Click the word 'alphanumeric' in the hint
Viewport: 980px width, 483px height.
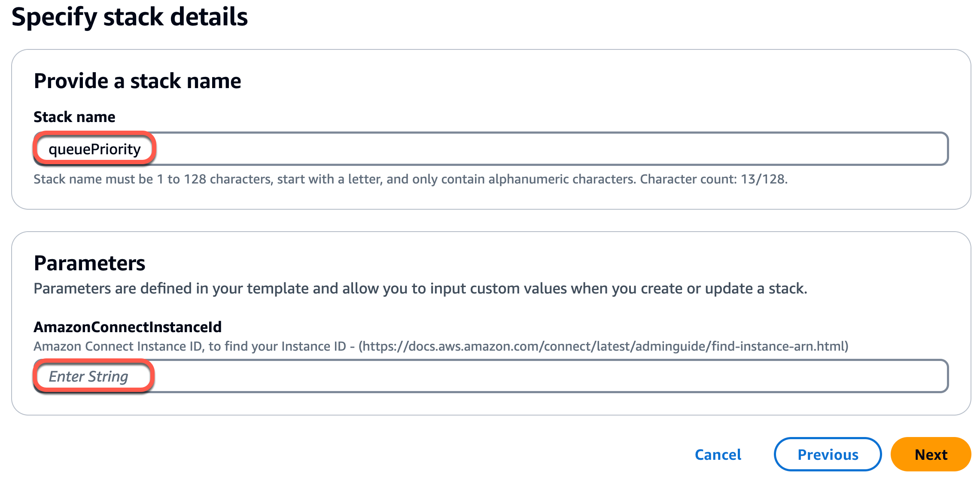(529, 179)
